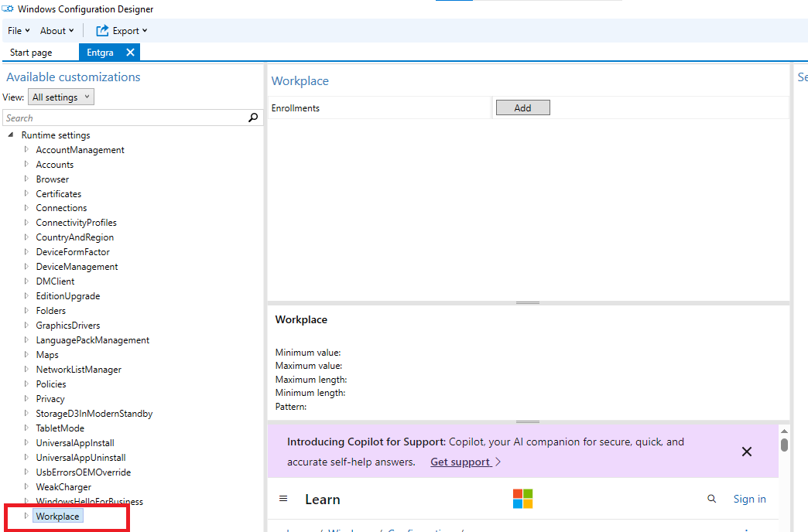The image size is (808, 532).
Task: Click the help pane scroll up arrow
Action: pos(784,431)
